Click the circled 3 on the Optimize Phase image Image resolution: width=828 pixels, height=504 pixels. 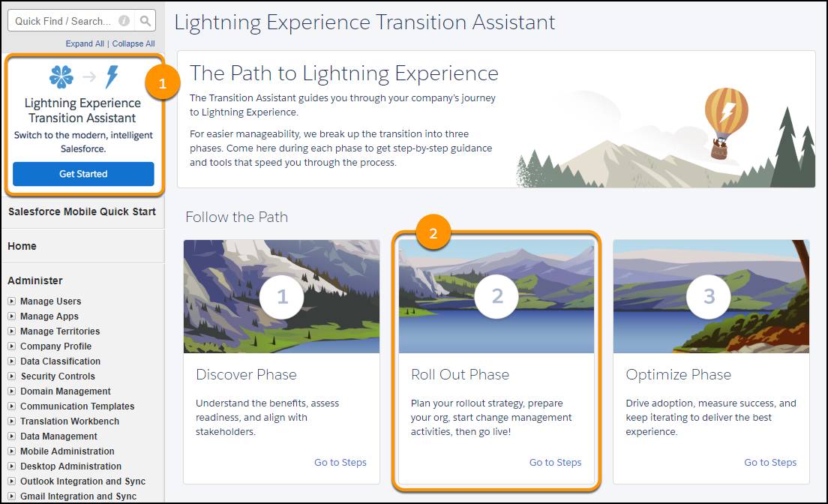710,297
